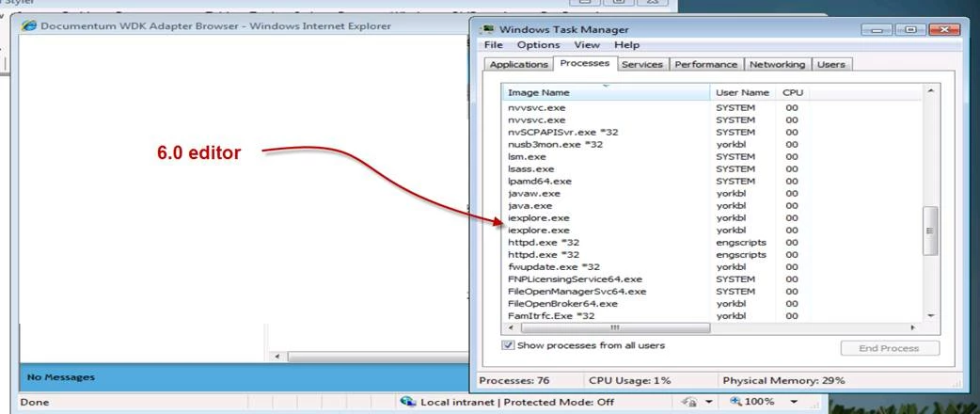The image size is (980, 414).
Task: Click the process list scroll-right arrow
Action: point(912,327)
